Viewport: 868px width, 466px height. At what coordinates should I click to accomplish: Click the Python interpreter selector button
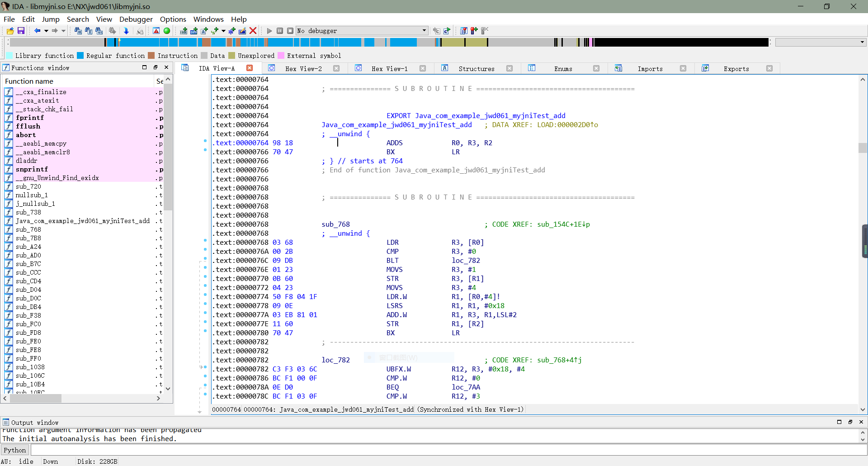[x=15, y=450]
